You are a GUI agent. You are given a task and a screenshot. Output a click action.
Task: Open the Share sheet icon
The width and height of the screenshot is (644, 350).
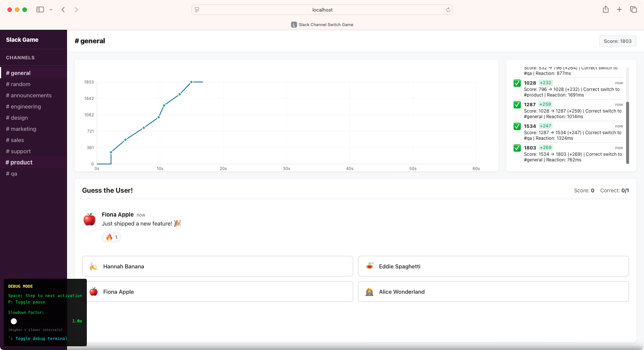coord(606,10)
